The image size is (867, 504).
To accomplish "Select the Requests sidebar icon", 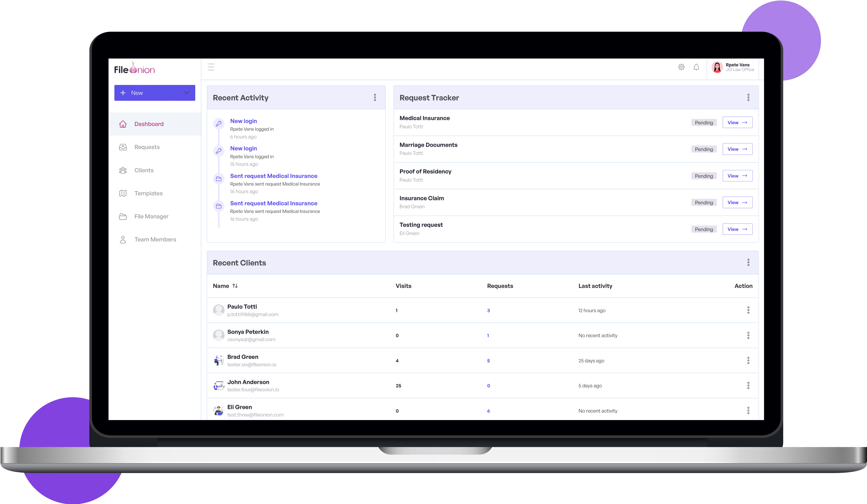I will pyautogui.click(x=123, y=147).
